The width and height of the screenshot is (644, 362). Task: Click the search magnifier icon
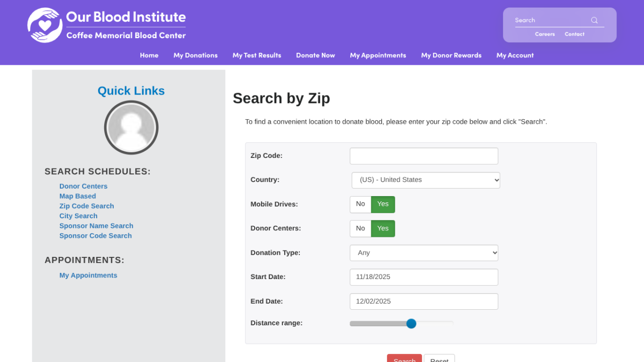[594, 20]
